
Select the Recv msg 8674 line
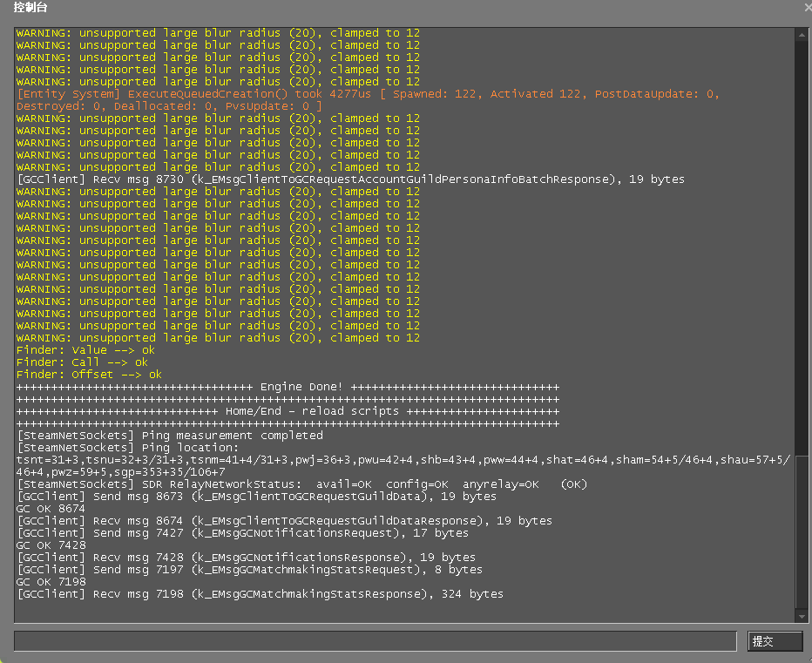[x=284, y=521]
